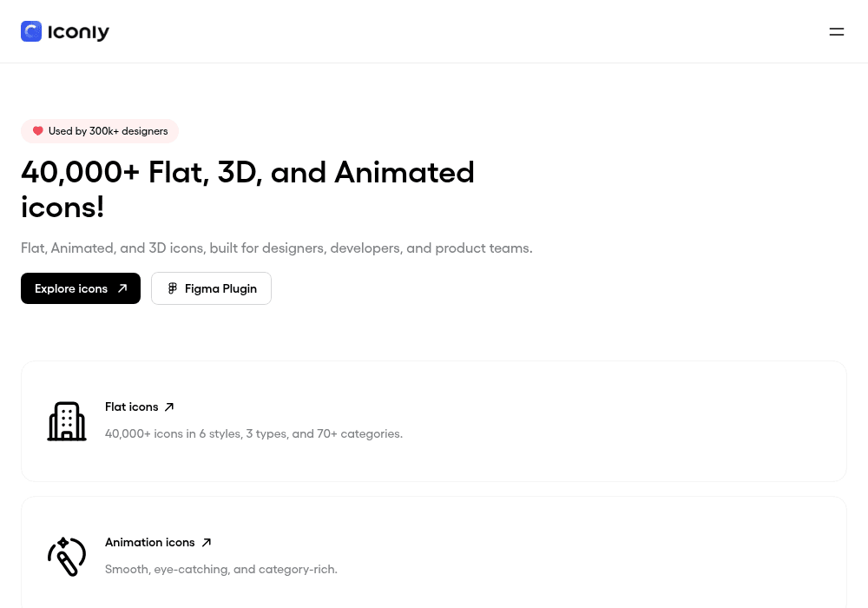Click the Explore icons button
The width and height of the screenshot is (868, 608).
81,288
